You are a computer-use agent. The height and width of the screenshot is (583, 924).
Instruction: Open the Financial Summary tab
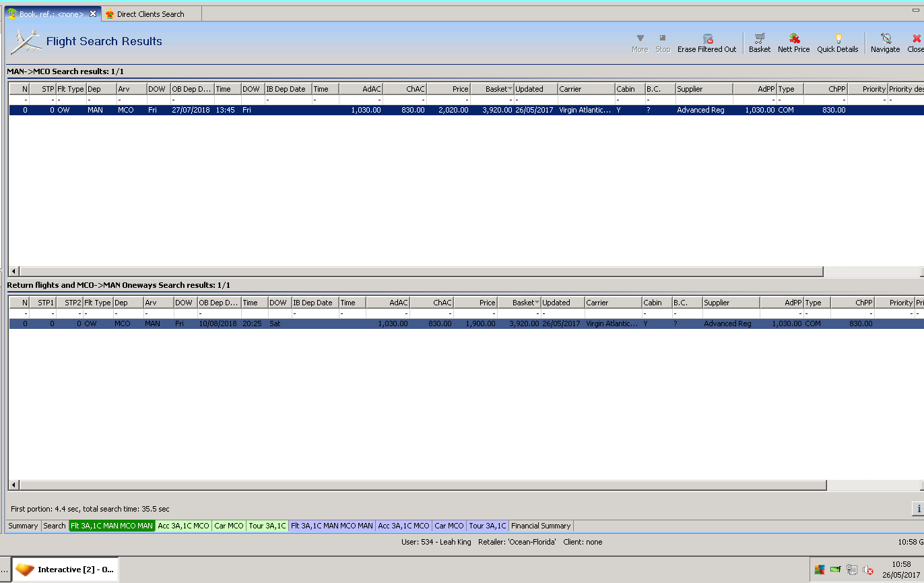(x=541, y=526)
